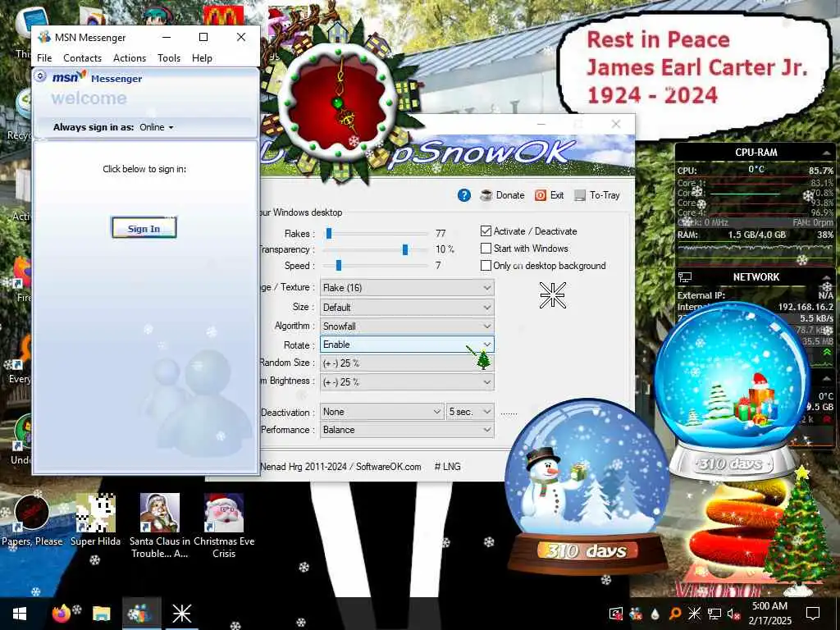
Task: Open the Help menu in MSN Messenger
Action: tap(202, 58)
